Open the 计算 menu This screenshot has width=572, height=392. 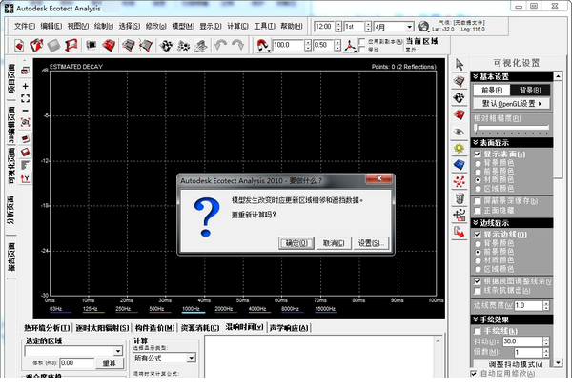(237, 27)
